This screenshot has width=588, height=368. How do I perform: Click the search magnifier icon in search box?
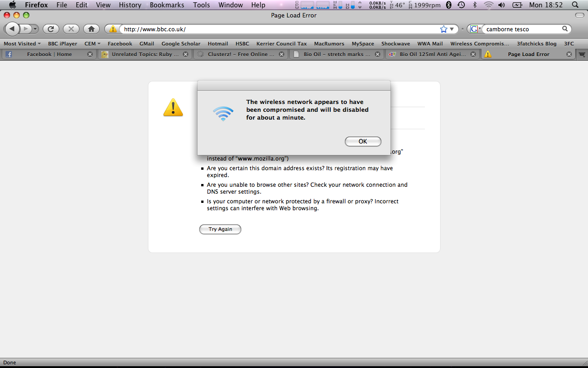(x=565, y=29)
